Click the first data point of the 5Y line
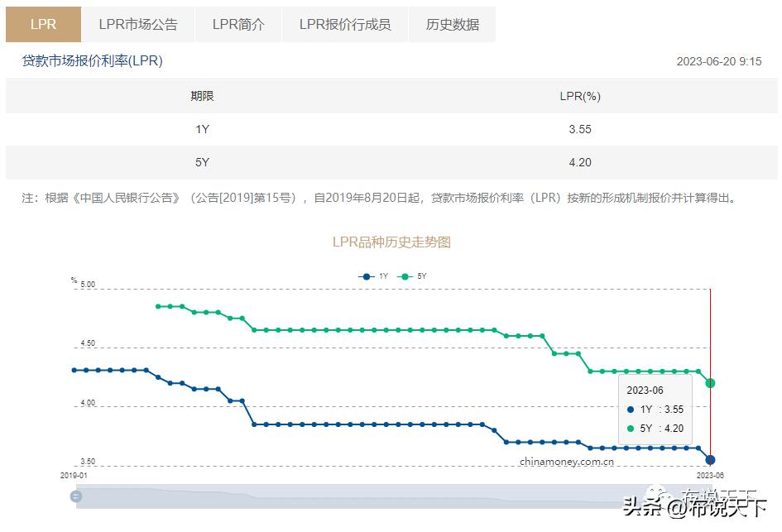 coord(157,306)
